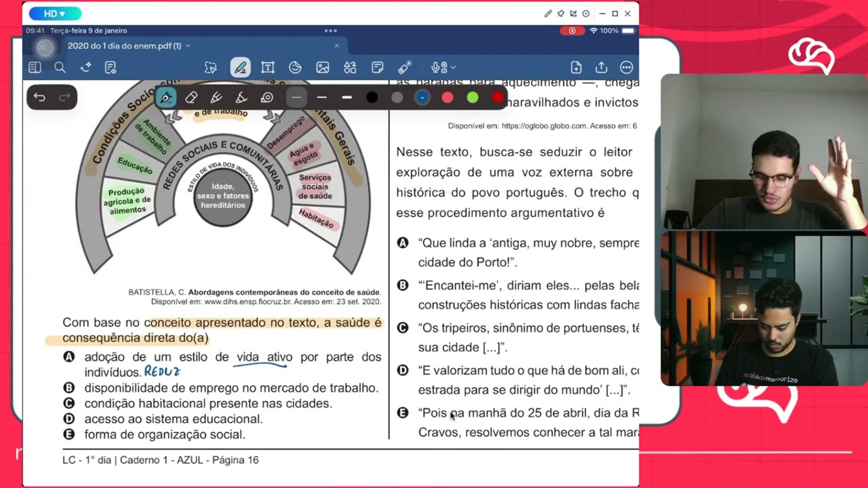Select the image insert tool
Image resolution: width=868 pixels, height=488 pixels.
pos(323,67)
